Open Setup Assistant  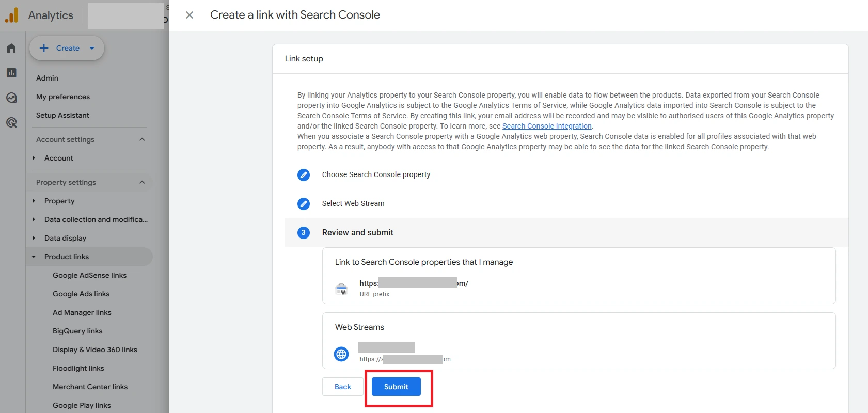click(62, 115)
